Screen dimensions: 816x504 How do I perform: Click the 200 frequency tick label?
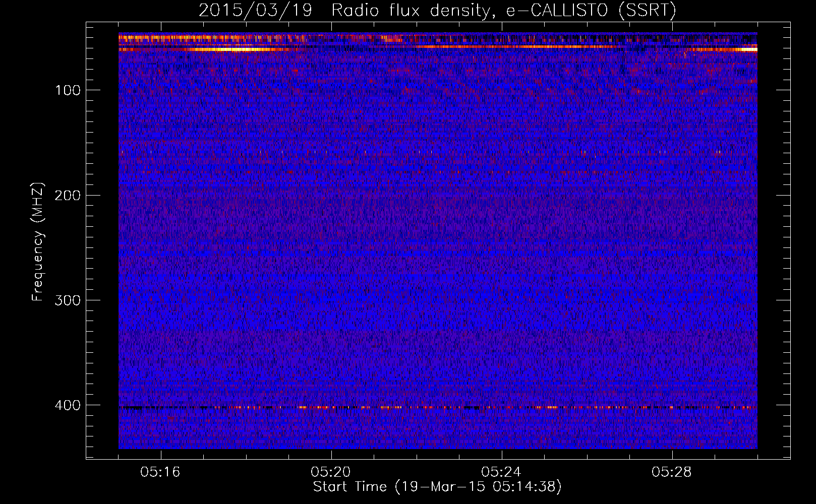click(68, 196)
